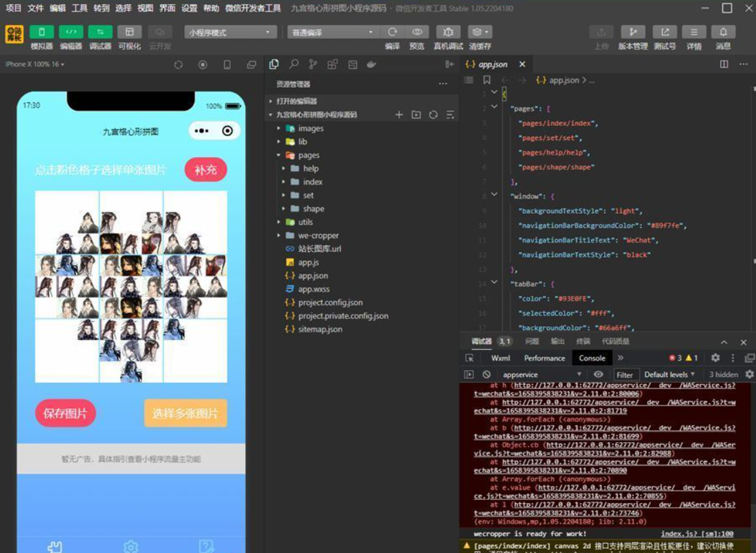The image size is (756, 553).
Task: Switch to the Performance tab
Action: pyautogui.click(x=545, y=358)
